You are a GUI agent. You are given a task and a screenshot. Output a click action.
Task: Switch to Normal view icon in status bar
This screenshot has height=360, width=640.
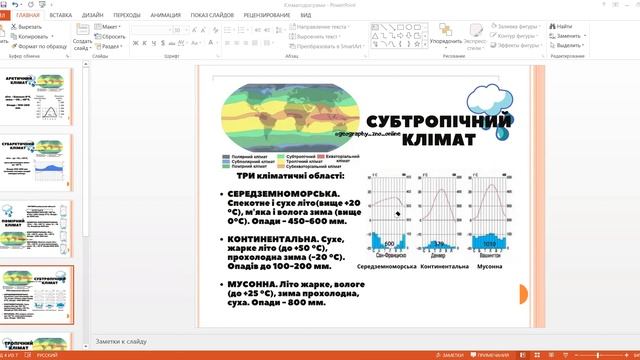[x=523, y=355]
